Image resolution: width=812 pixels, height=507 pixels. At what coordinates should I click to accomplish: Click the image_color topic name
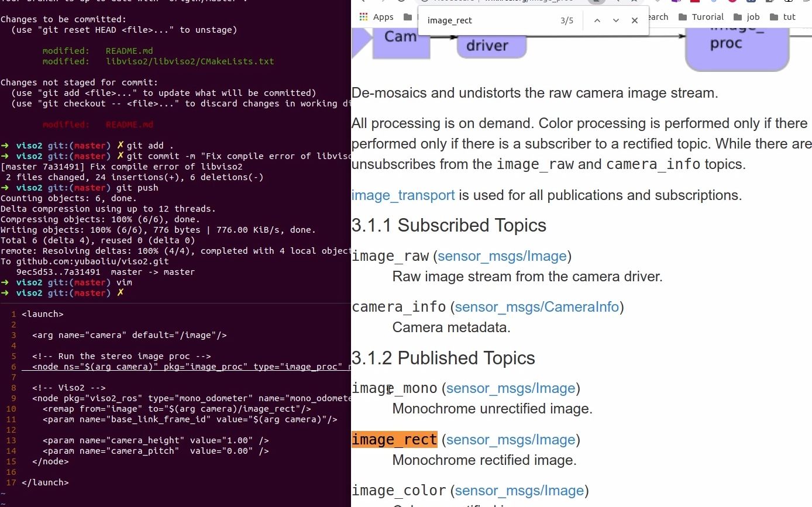coord(399,491)
